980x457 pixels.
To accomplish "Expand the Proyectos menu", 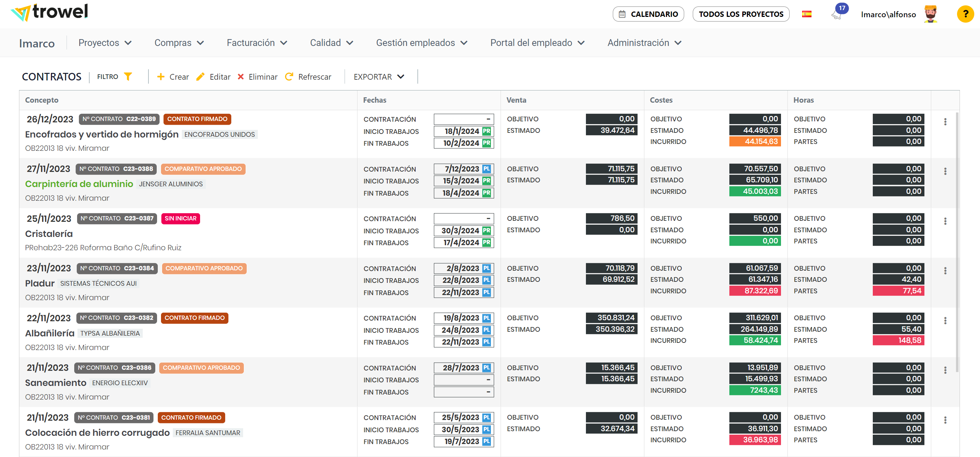I will click(x=105, y=43).
